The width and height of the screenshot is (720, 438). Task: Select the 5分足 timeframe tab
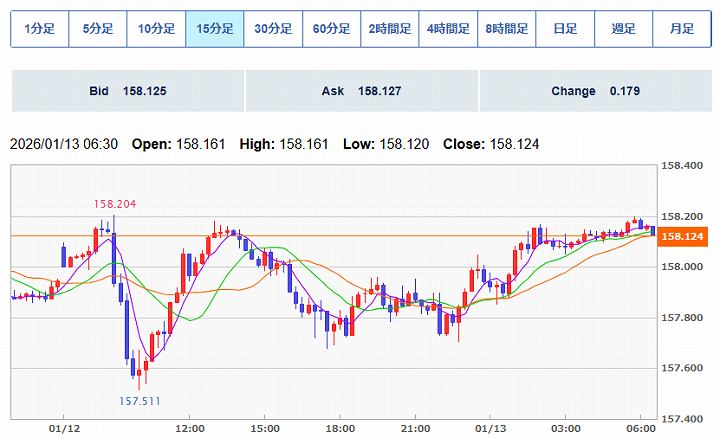[x=98, y=29]
